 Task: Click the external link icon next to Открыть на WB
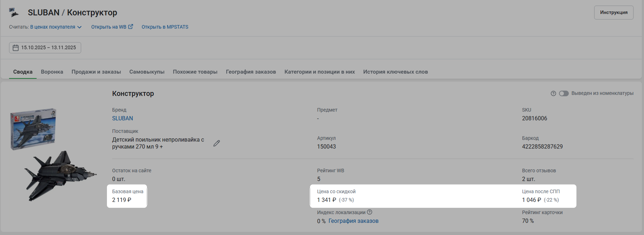click(130, 26)
